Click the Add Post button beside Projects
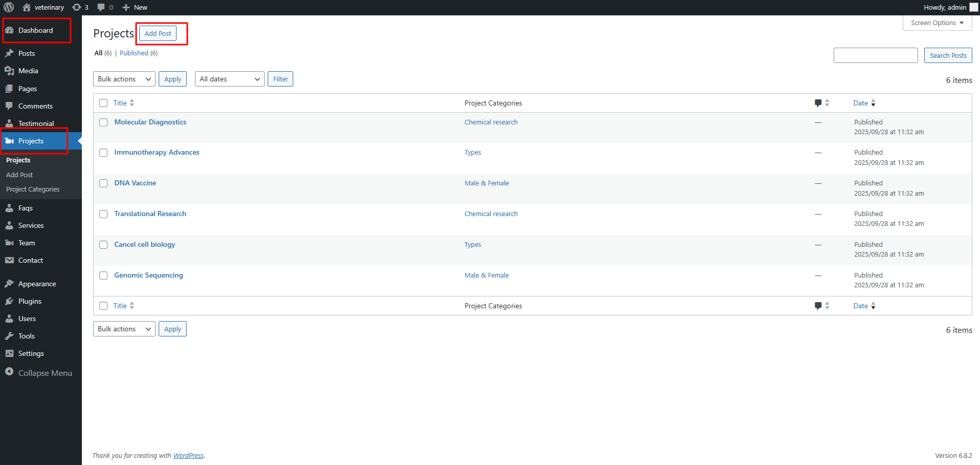 click(x=158, y=33)
